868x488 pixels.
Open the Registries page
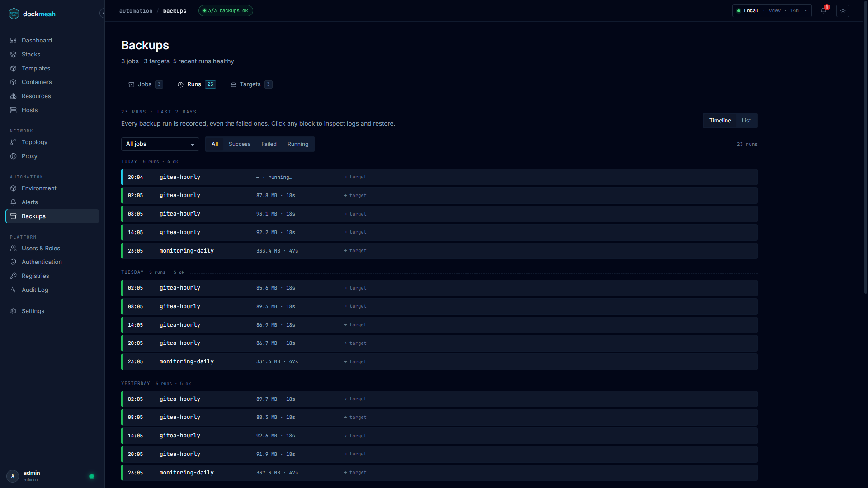click(52, 276)
